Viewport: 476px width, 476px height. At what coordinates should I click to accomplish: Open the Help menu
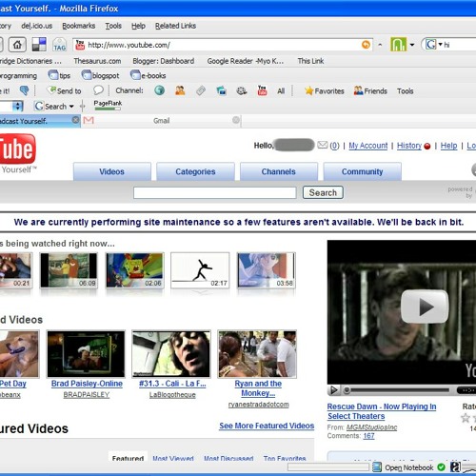pyautogui.click(x=138, y=26)
